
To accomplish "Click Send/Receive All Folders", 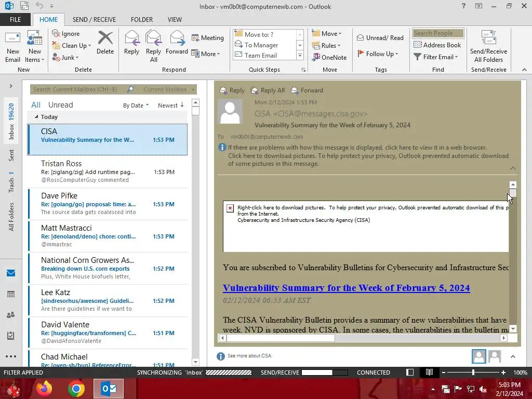I will coord(488,47).
